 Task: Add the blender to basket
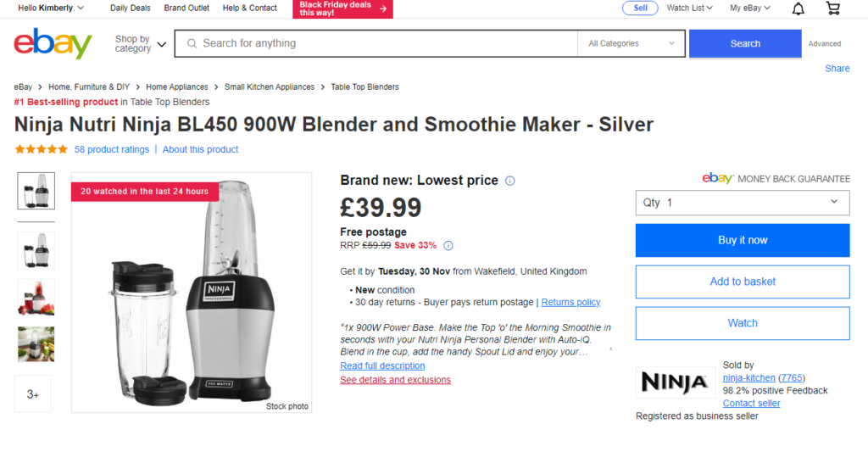click(742, 282)
